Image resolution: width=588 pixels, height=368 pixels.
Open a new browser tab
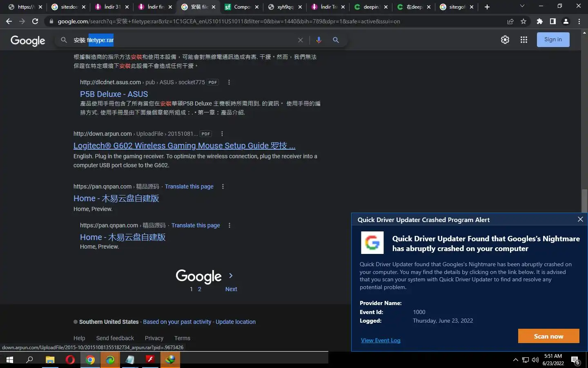tap(487, 7)
